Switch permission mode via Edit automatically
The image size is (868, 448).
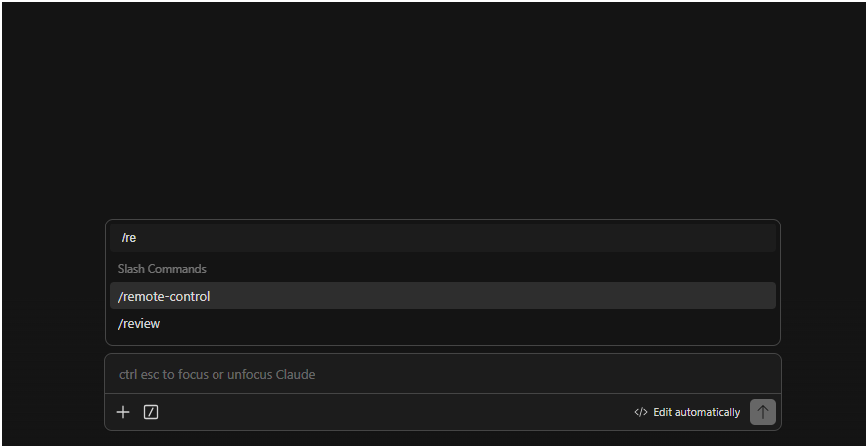687,412
